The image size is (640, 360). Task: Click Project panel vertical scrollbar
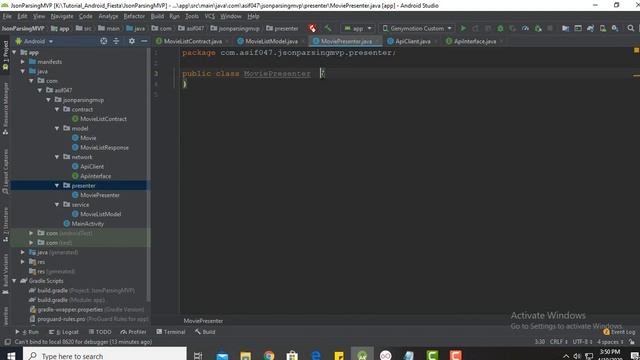click(x=148, y=176)
